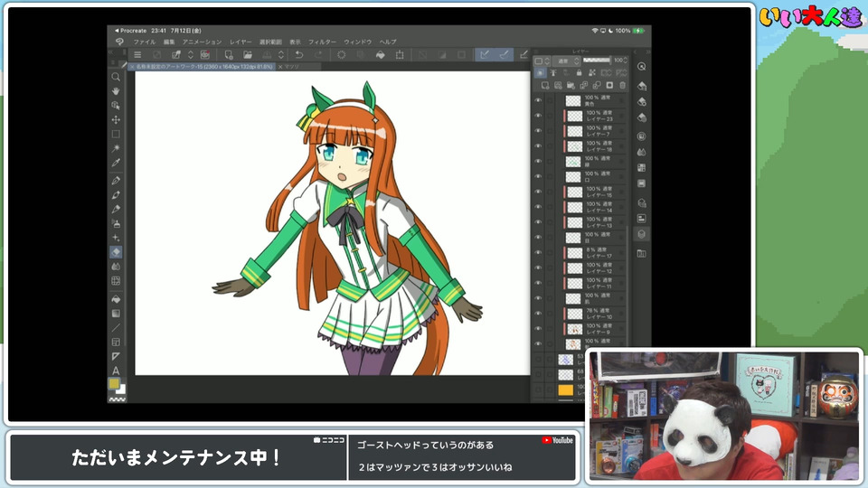Select the magnifier Zoom tool
Viewport: 868px width, 488px height.
pos(116,78)
